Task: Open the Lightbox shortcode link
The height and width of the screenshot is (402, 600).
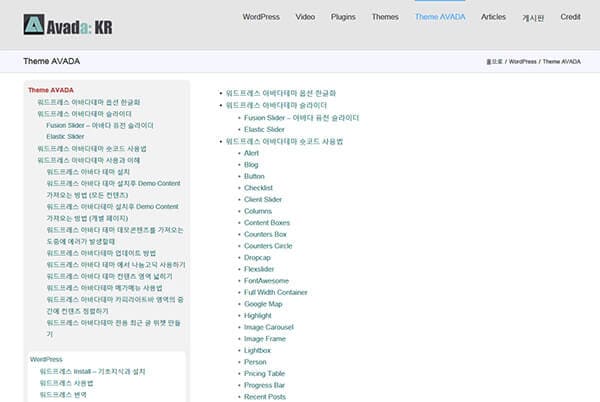Action: pyautogui.click(x=257, y=350)
